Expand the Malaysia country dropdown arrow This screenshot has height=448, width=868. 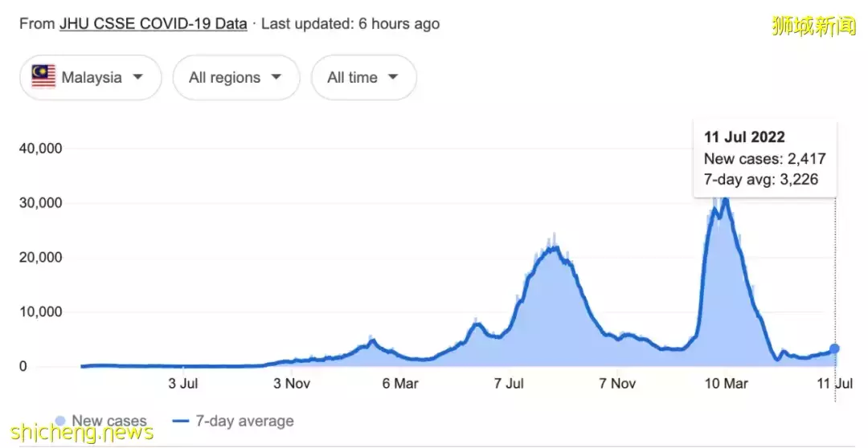137,77
